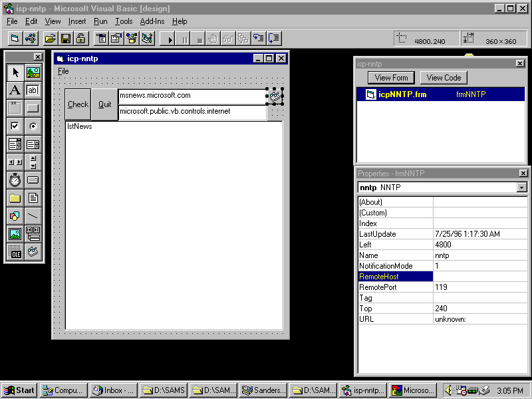
Task: Open the Windows Start menu
Action: pos(19,390)
